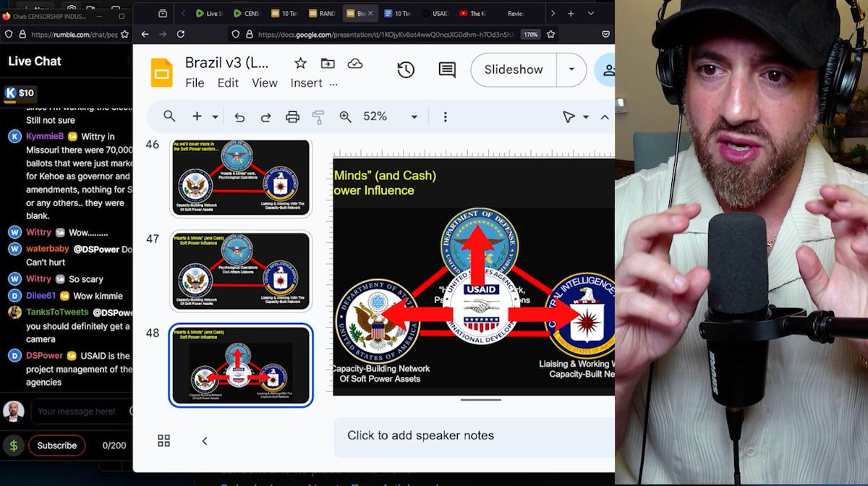Click the Google Slides logo icon
The width and height of the screenshot is (868, 486).
click(x=161, y=72)
